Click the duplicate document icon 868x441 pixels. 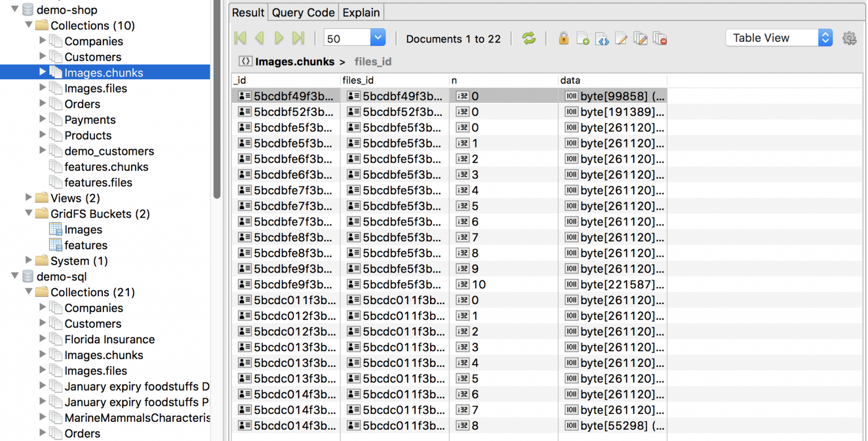pos(640,38)
